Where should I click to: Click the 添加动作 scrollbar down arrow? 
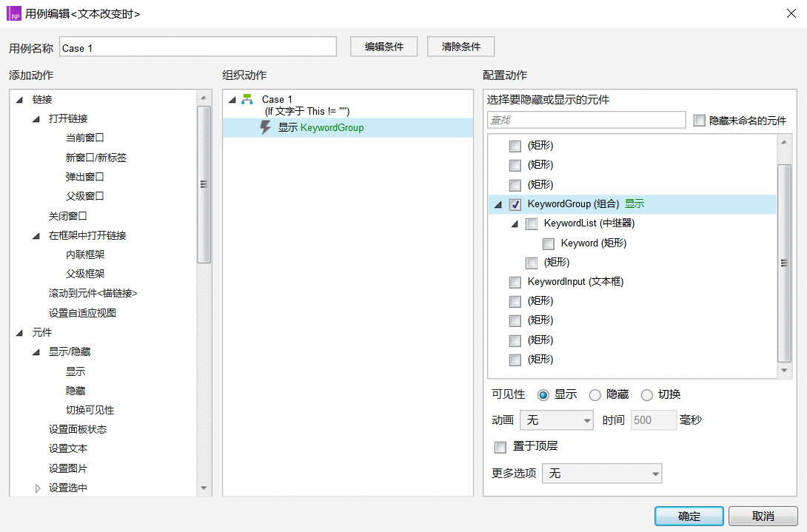point(204,488)
